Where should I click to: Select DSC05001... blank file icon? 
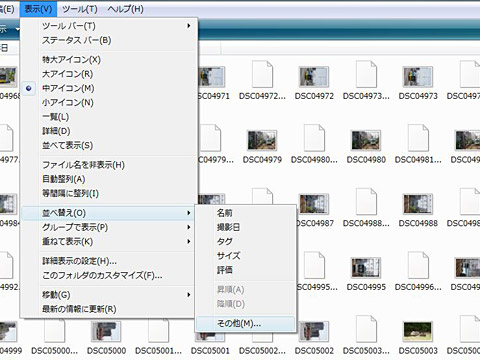[x=158, y=330]
